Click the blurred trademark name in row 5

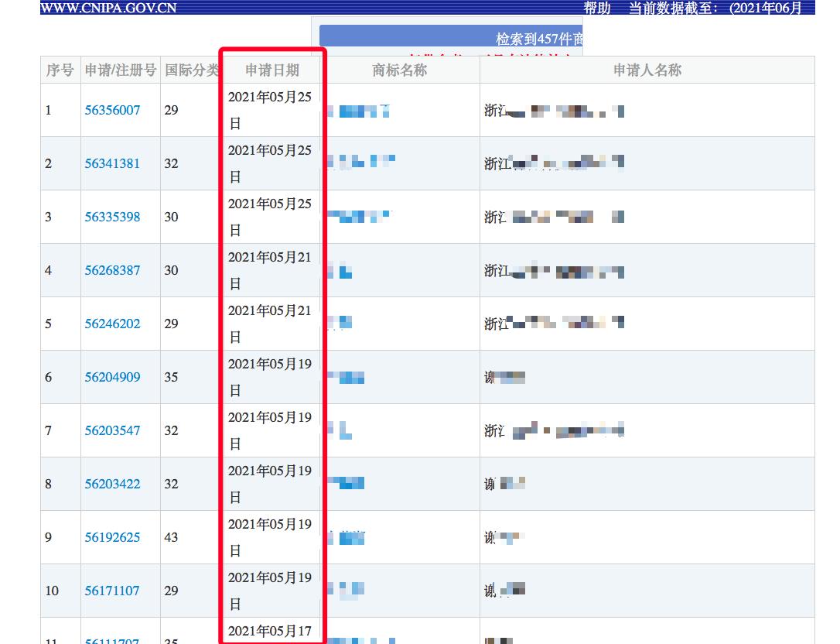pos(340,323)
